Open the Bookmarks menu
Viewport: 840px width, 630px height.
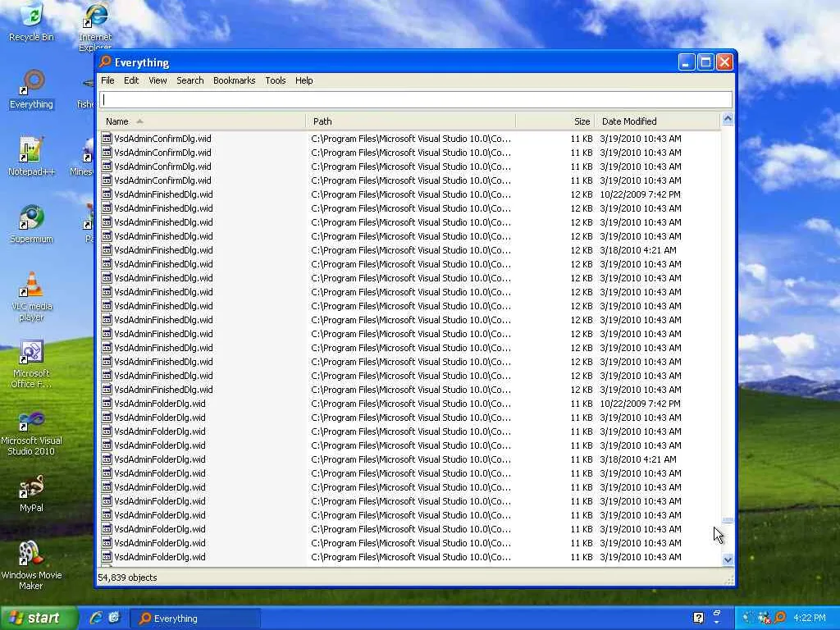tap(234, 80)
